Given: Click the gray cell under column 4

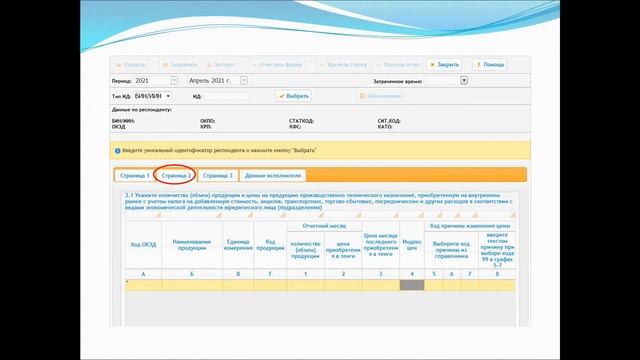Looking at the screenshot, I should coord(412,285).
